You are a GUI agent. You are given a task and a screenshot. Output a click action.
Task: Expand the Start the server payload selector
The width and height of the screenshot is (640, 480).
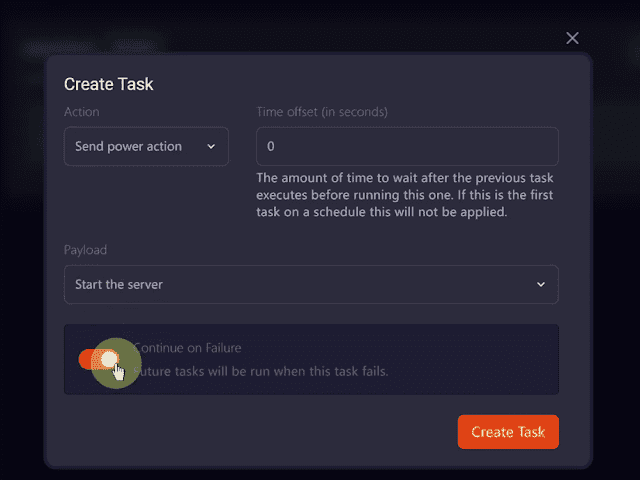(x=310, y=285)
